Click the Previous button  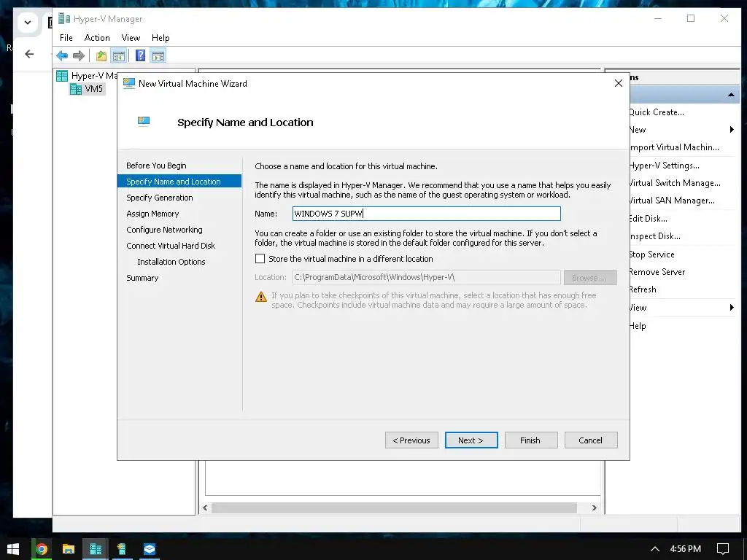(x=411, y=440)
